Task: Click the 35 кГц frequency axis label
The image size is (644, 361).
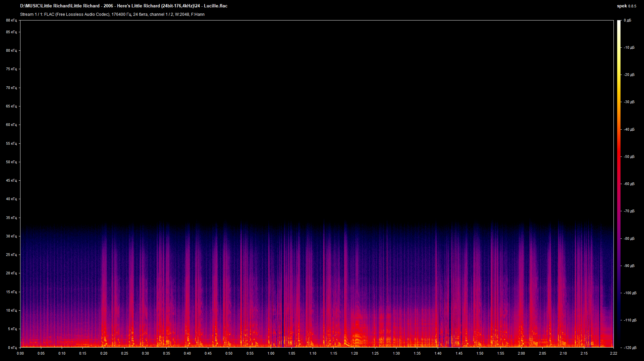Action: tap(11, 218)
